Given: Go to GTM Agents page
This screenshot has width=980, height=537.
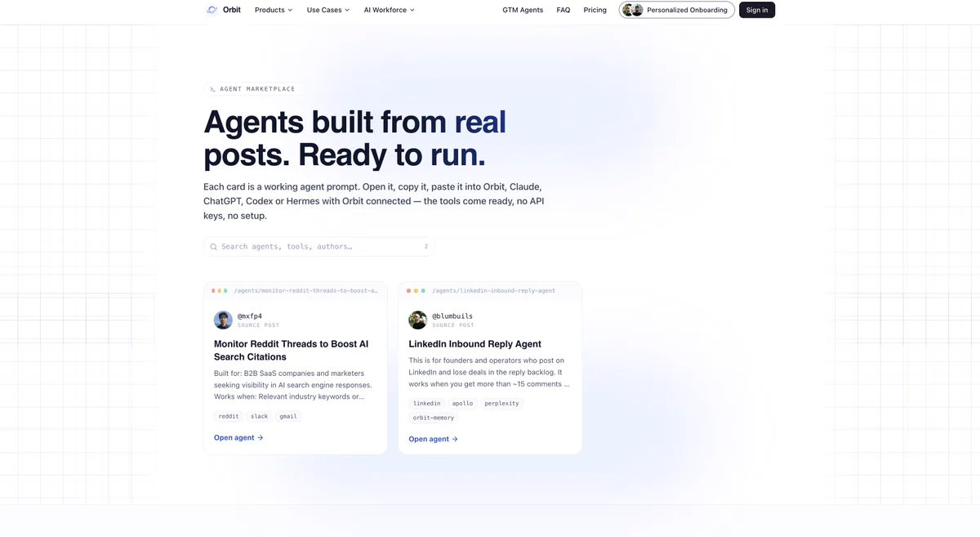Looking at the screenshot, I should pos(523,10).
